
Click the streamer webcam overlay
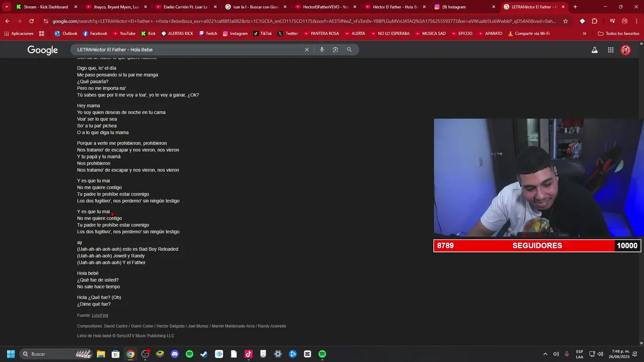(539, 178)
